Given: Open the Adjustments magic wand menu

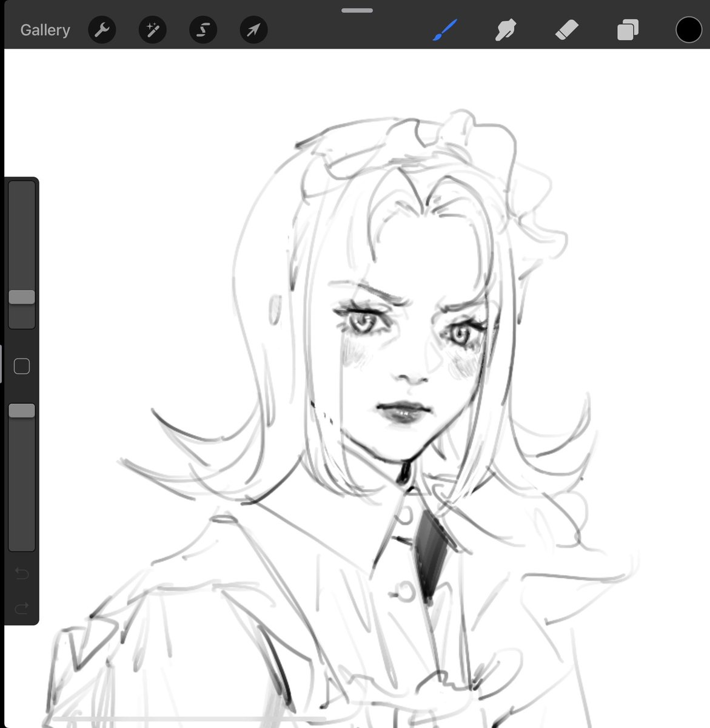Looking at the screenshot, I should (152, 30).
